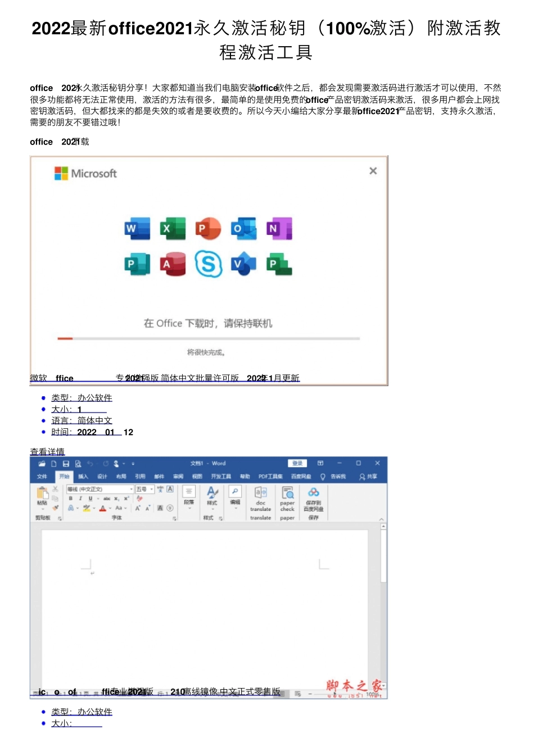Switch to the PDF工具集 tab
Viewport: 534px width, 756px height.
point(270,477)
